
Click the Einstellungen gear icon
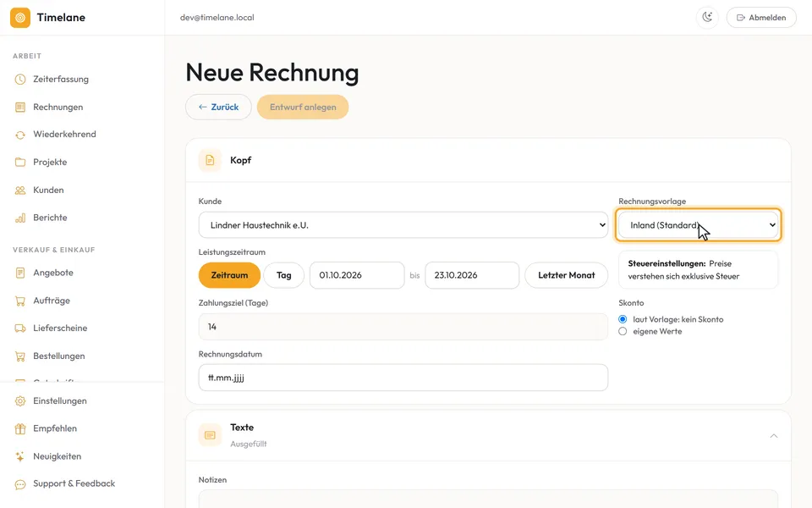click(20, 401)
